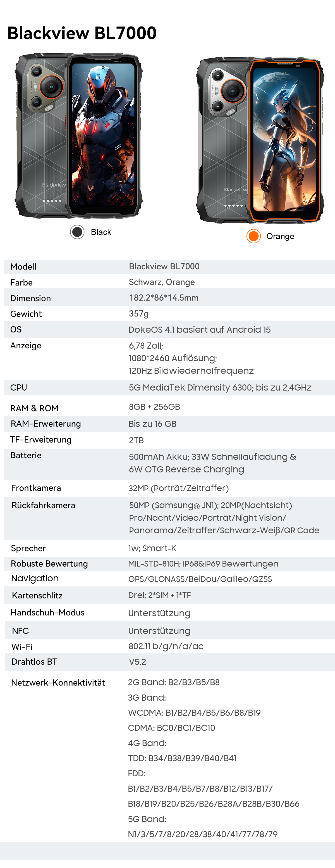Click the NFC row label
The width and height of the screenshot is (335, 868).
pos(21,631)
